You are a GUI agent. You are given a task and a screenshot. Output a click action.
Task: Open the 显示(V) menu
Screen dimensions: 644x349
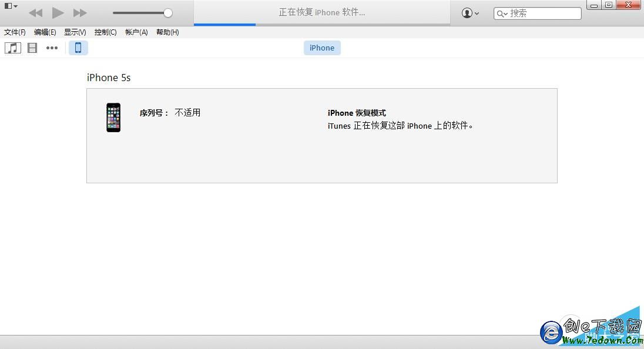pyautogui.click(x=75, y=32)
